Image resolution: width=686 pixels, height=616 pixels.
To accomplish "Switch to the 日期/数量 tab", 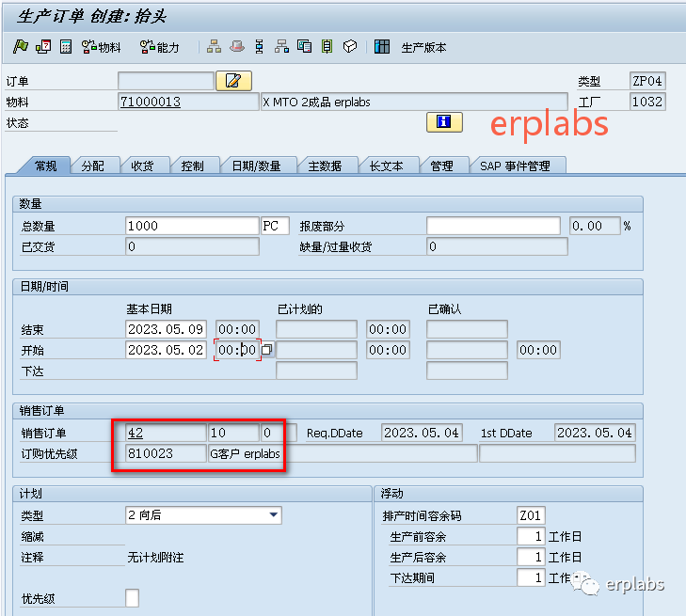I will click(x=256, y=166).
